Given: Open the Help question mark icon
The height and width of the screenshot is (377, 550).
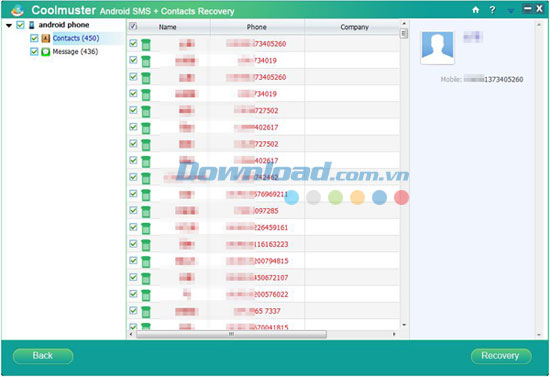Looking at the screenshot, I should 492,10.
